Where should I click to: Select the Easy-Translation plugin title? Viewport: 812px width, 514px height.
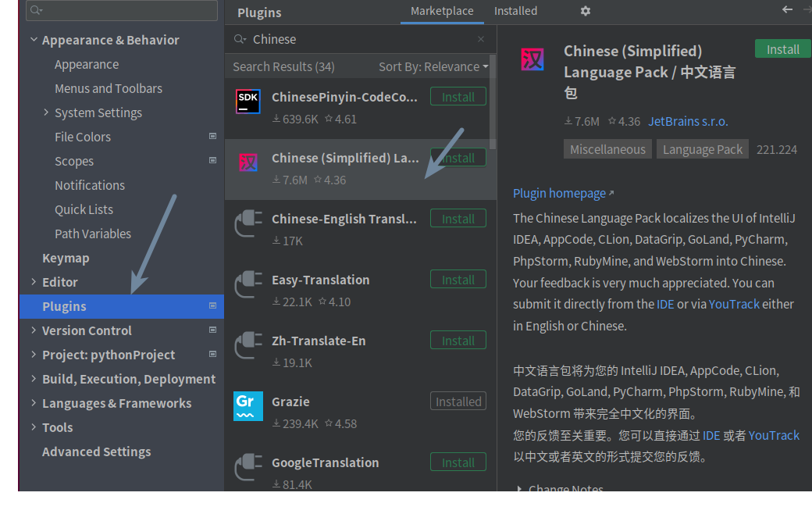[321, 280]
